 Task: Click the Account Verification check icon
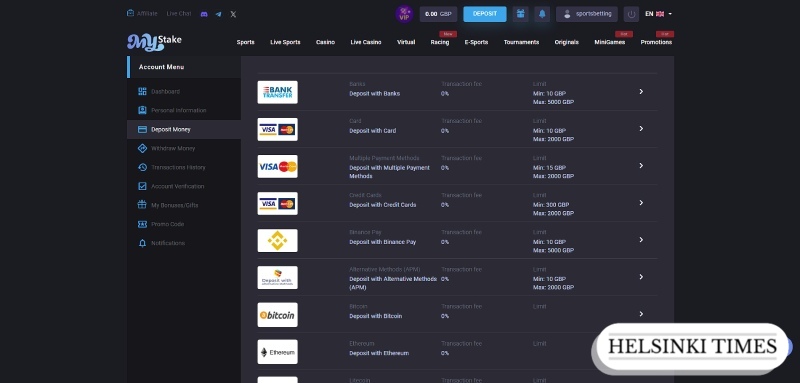click(x=142, y=186)
